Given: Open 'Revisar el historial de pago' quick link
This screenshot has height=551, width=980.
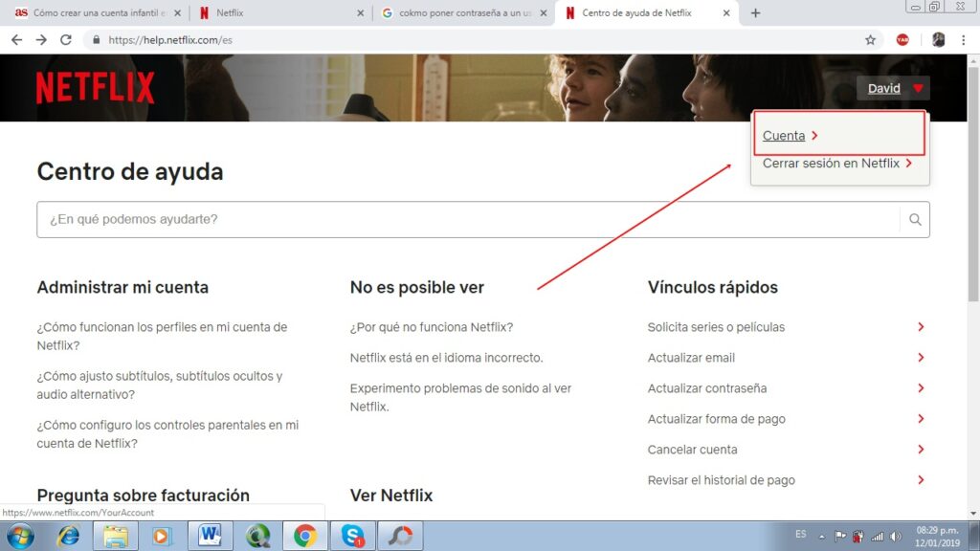Looking at the screenshot, I should (722, 480).
